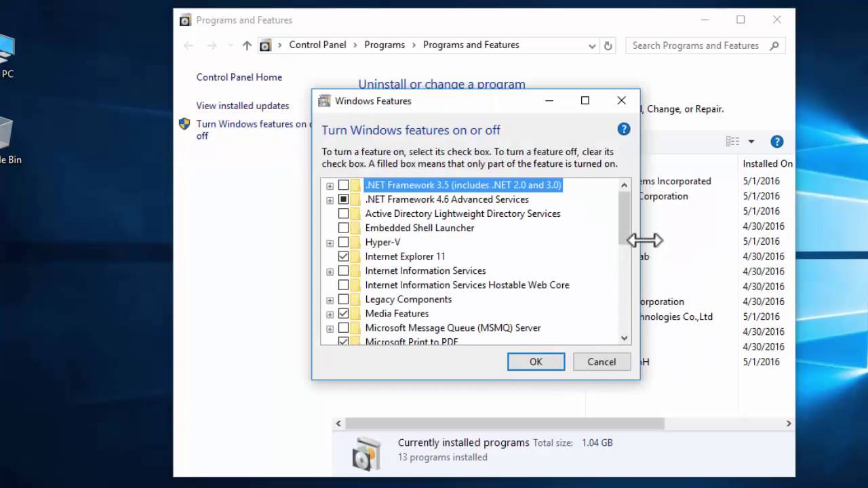Enable the Hyper-V checkbox
This screenshot has width=868, height=488.
pyautogui.click(x=344, y=242)
